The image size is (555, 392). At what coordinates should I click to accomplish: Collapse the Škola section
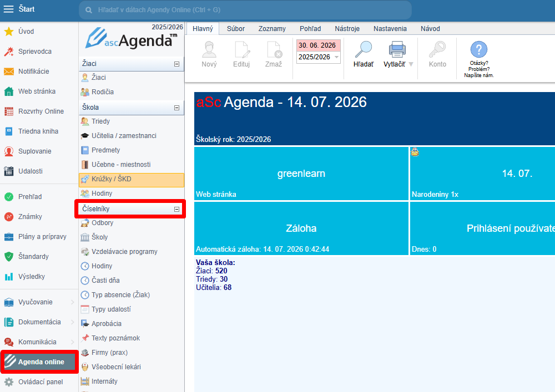click(x=176, y=108)
